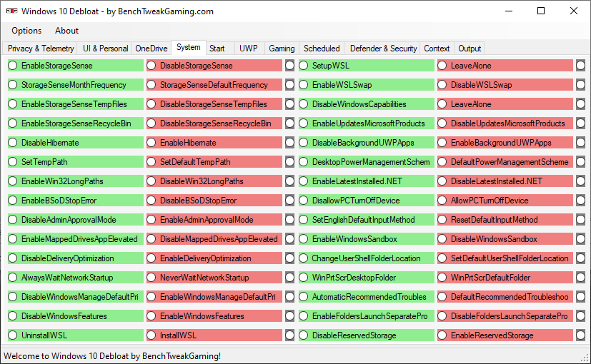Click the window resize grip

(x=585, y=358)
